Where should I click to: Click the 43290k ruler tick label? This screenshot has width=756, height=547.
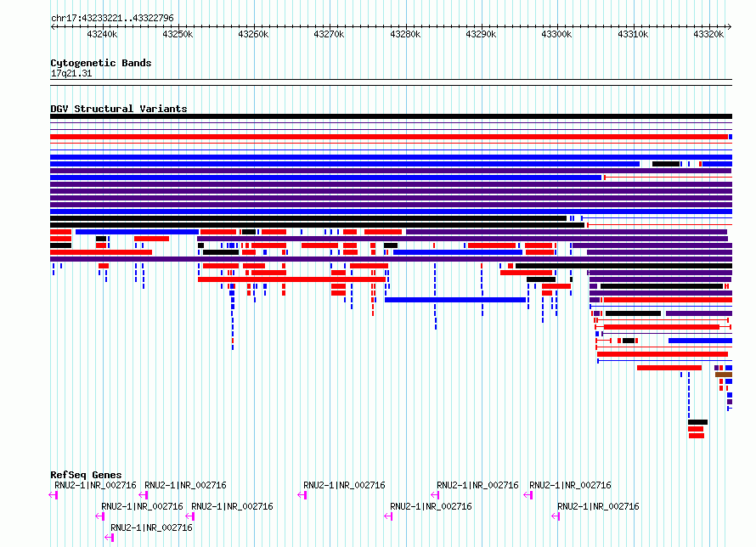481,34
